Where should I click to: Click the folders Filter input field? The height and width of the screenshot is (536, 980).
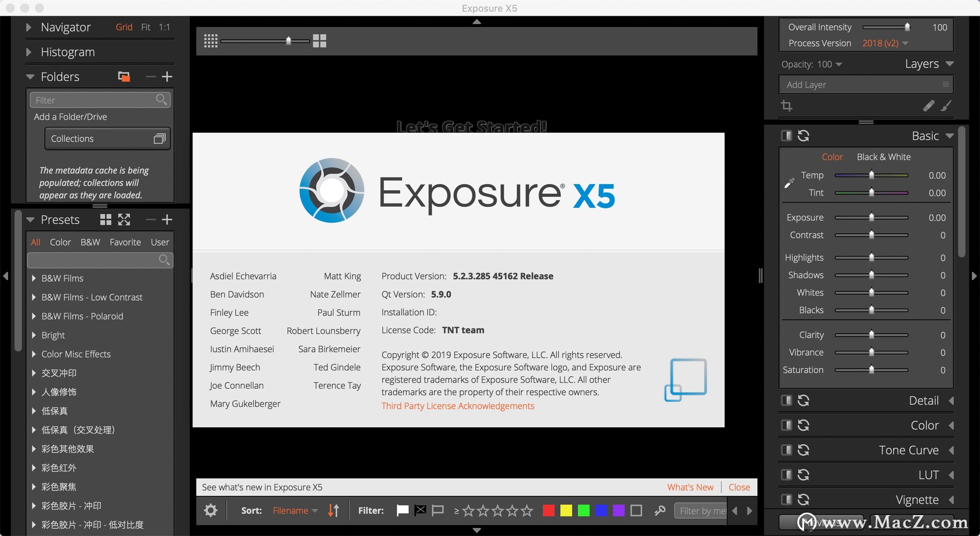tap(100, 100)
